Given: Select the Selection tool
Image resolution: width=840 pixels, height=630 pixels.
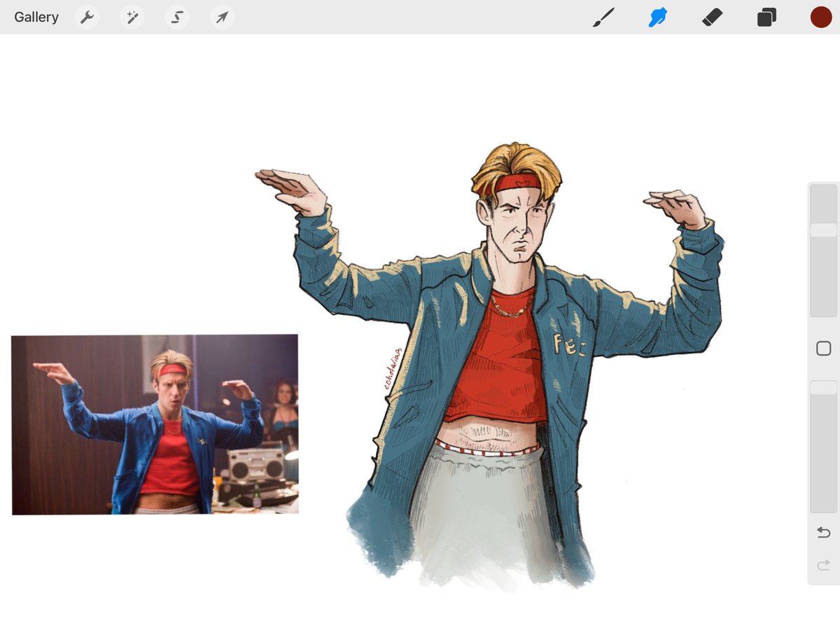Looking at the screenshot, I should click(176, 17).
